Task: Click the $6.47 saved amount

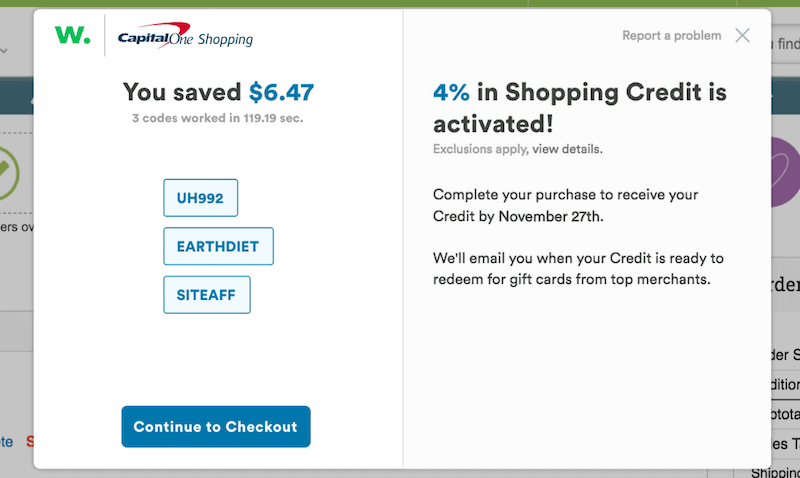Action: [x=281, y=93]
